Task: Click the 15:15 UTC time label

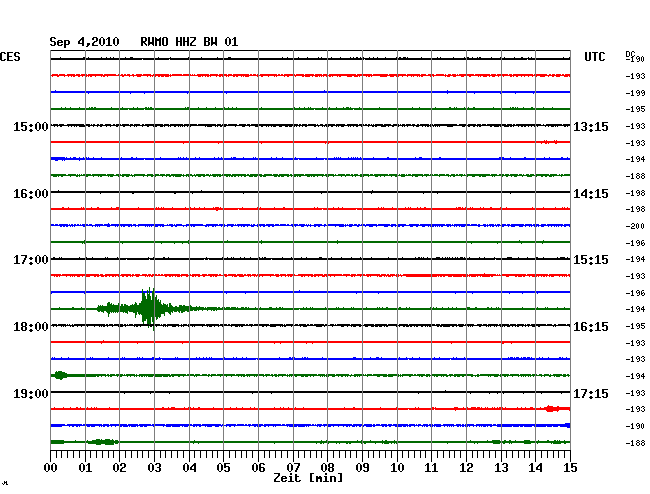Action: (591, 260)
